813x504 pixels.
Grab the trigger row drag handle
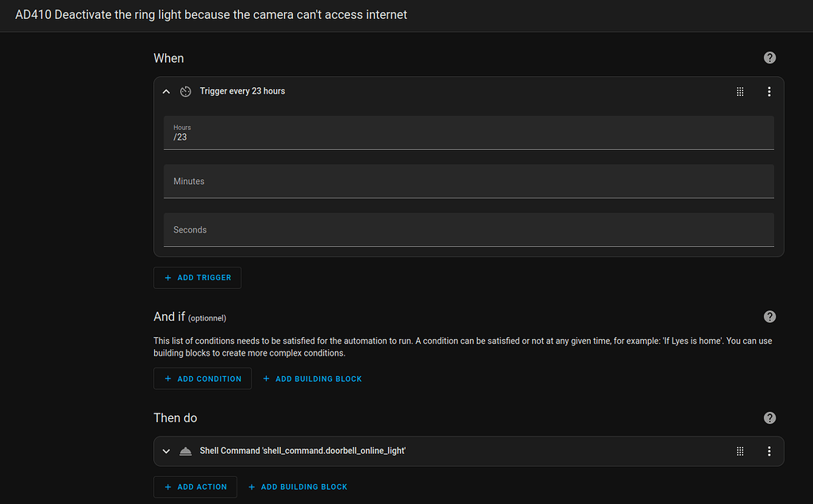pos(740,91)
